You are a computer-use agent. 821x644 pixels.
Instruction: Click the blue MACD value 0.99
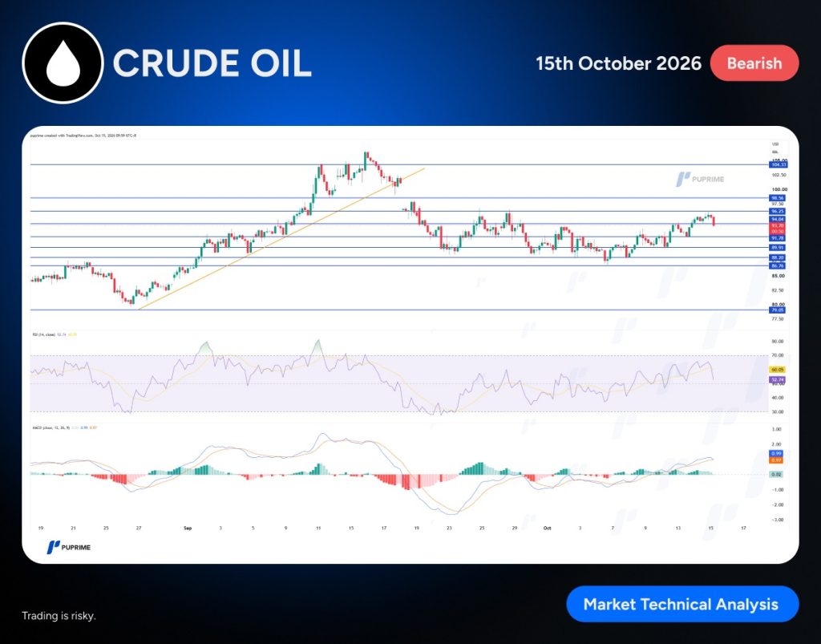tap(776, 453)
